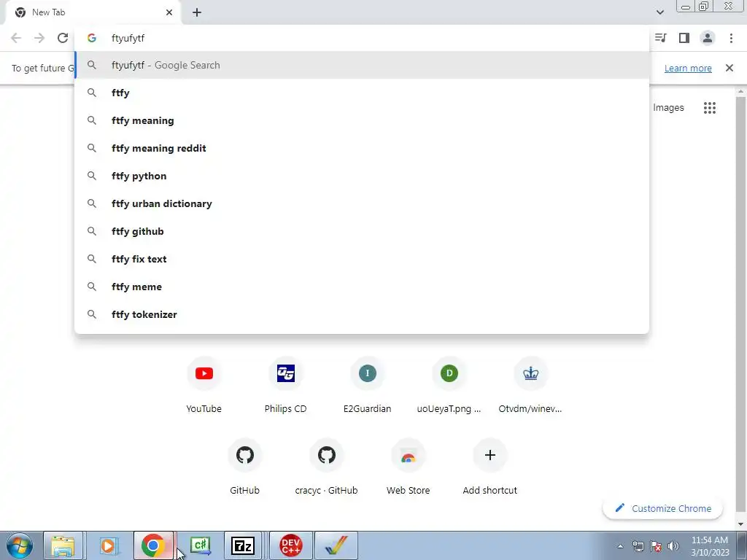Click the Customize Chrome button
Viewport: 747px width, 560px height.
click(662, 508)
